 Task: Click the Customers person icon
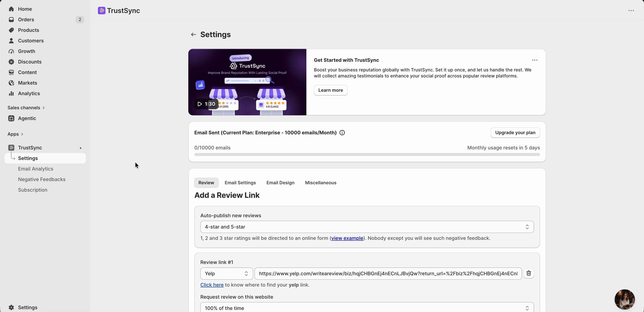click(x=11, y=41)
